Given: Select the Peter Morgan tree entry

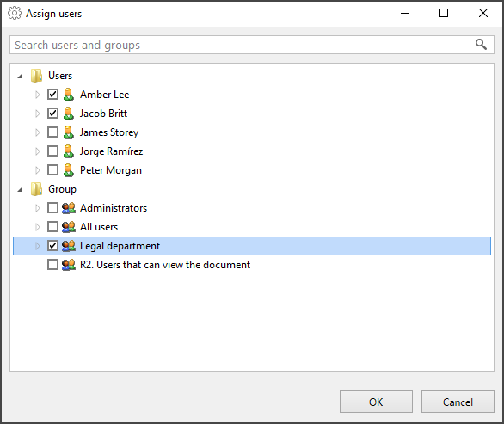Looking at the screenshot, I should point(111,170).
